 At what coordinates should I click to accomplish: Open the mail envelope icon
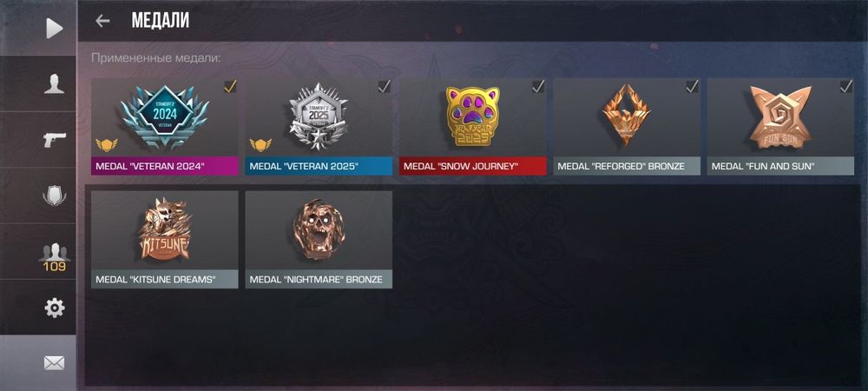click(54, 362)
